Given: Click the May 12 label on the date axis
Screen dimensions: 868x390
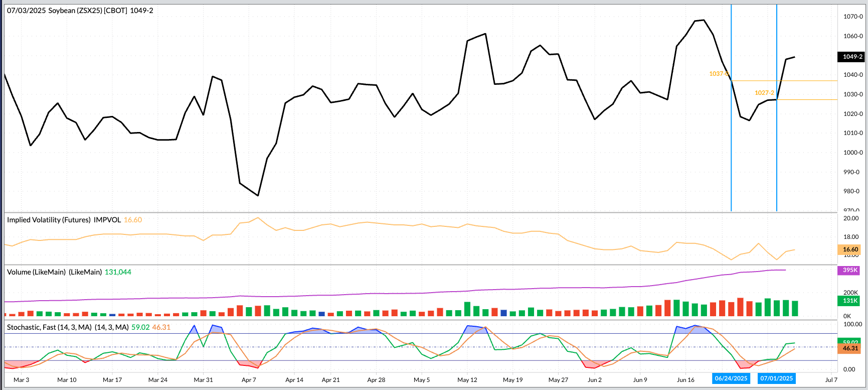Looking at the screenshot, I should 467,380.
